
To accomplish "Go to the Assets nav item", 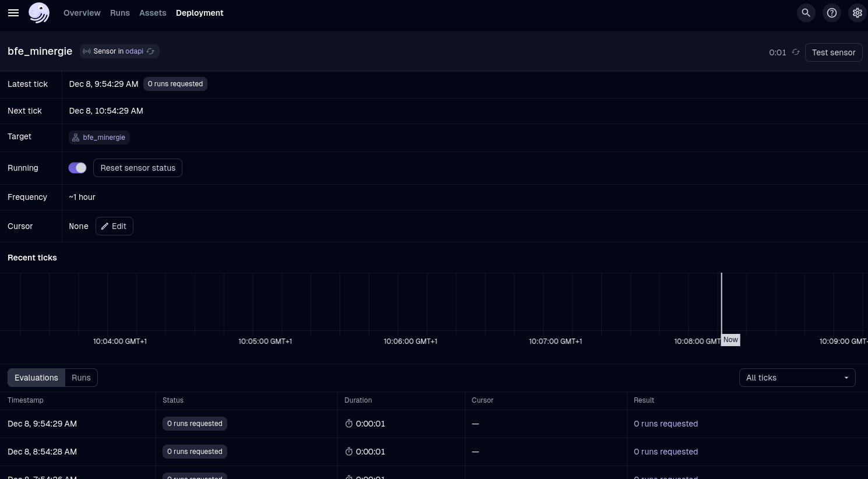I will (153, 13).
